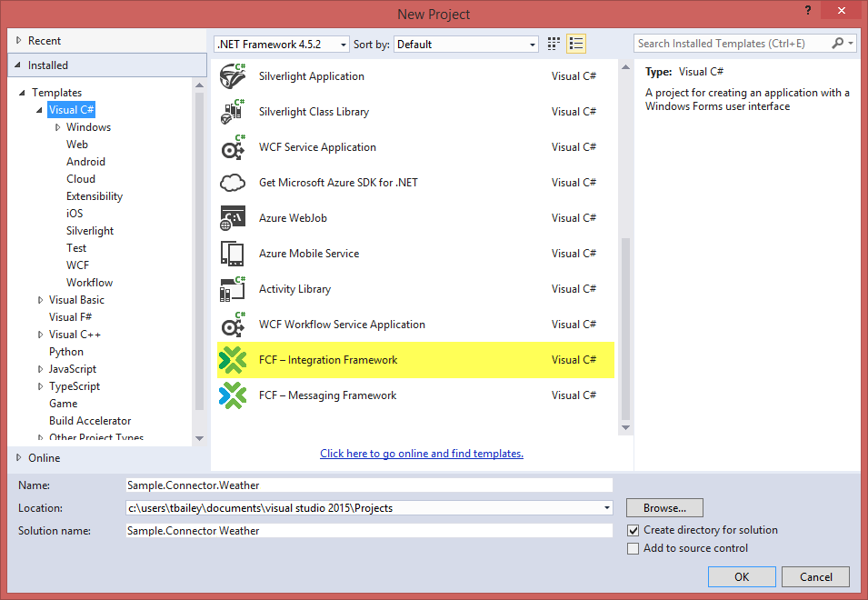Screen dimensions: 868x600
Task: Select the FCF Integration Framework icon
Action: [x=233, y=360]
